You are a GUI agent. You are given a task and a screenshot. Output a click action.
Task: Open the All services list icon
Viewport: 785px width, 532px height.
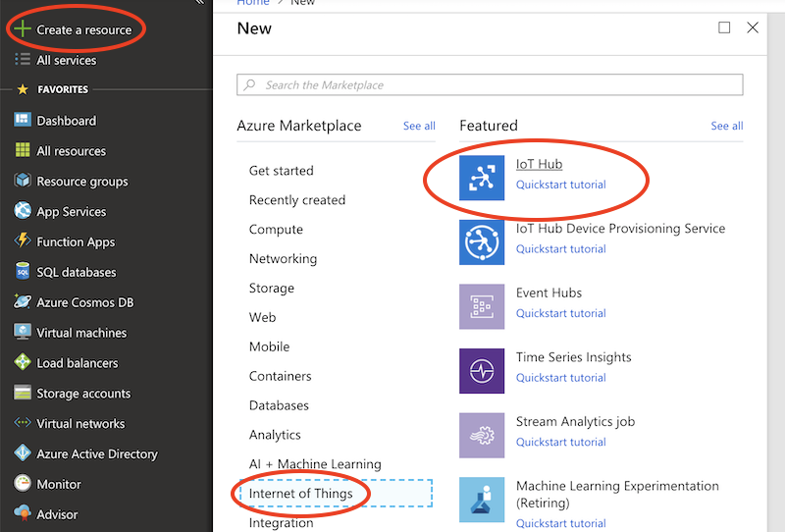(23, 59)
